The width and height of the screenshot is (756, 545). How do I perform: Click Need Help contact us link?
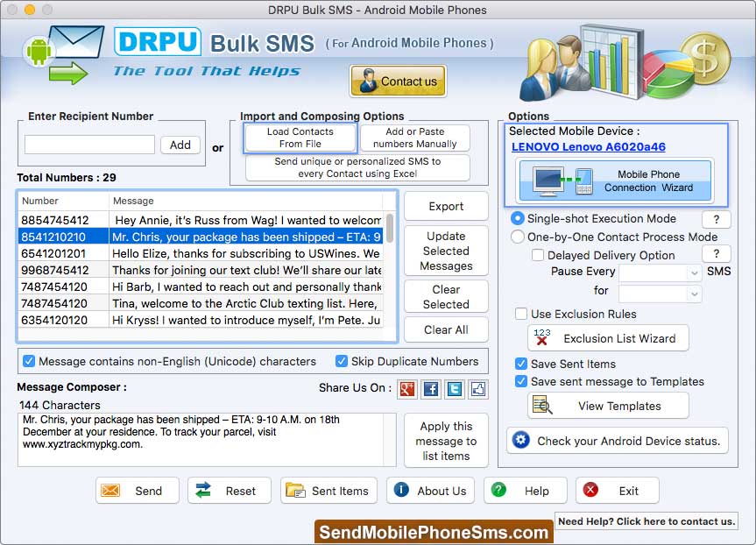pos(646,521)
